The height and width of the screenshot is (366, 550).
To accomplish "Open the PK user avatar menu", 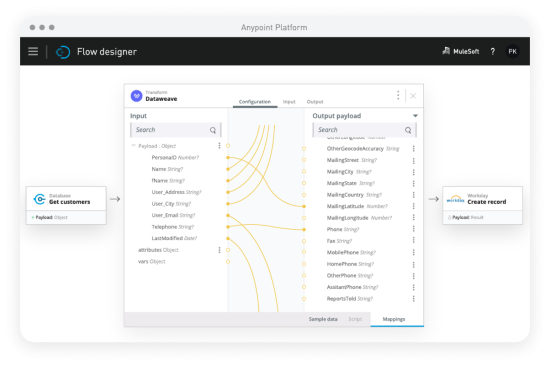I will pyautogui.click(x=512, y=52).
